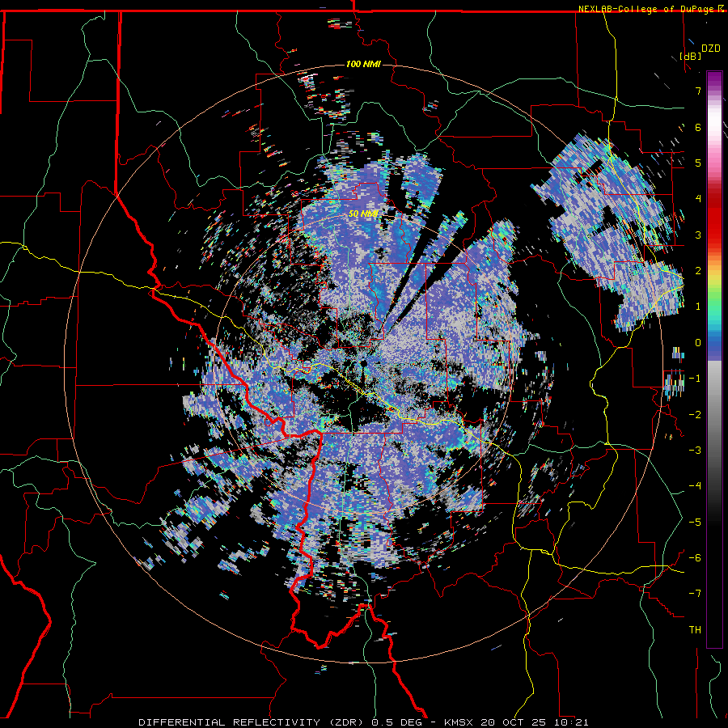Click the -2 value on color scale
The width and height of the screenshot is (728, 728).
tap(695, 415)
